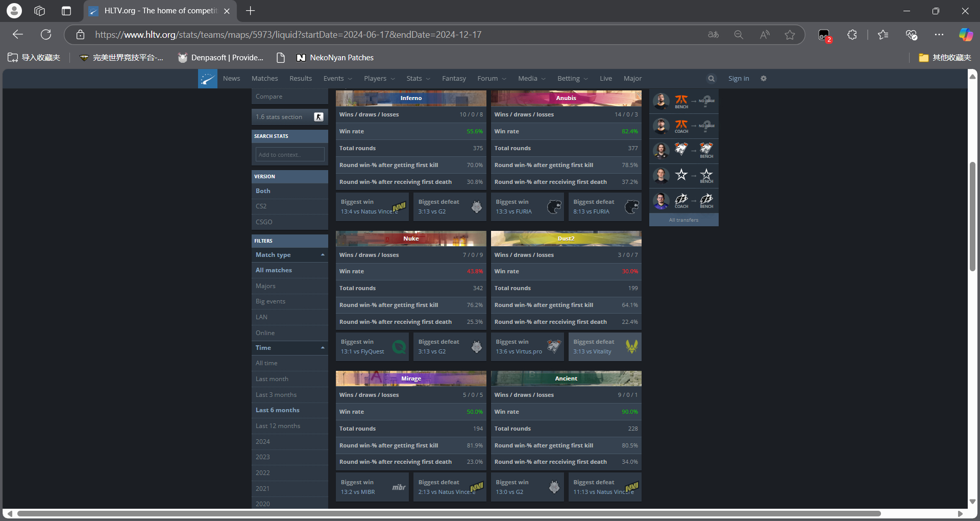Open the site search magnifier icon
This screenshot has height=521, width=980.
click(711, 79)
